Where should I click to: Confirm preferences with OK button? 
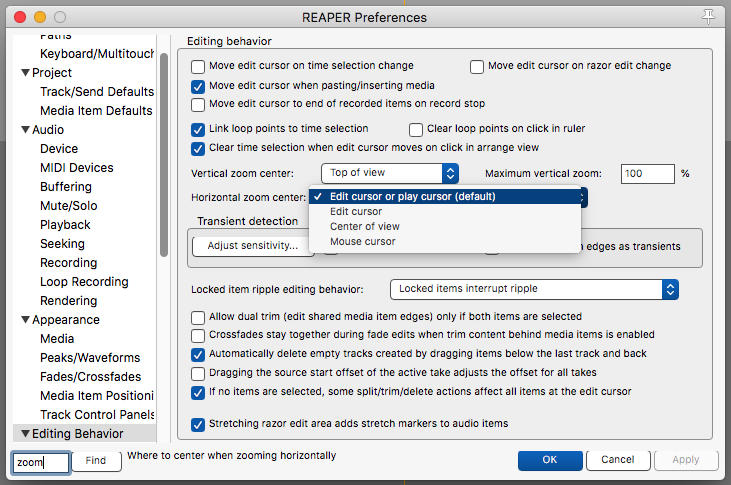pos(550,461)
